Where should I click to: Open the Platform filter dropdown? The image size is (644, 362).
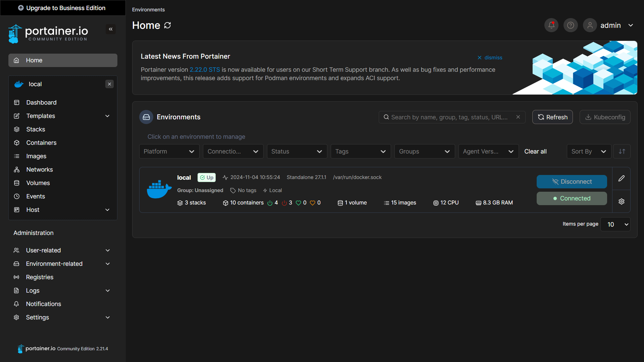(169, 151)
